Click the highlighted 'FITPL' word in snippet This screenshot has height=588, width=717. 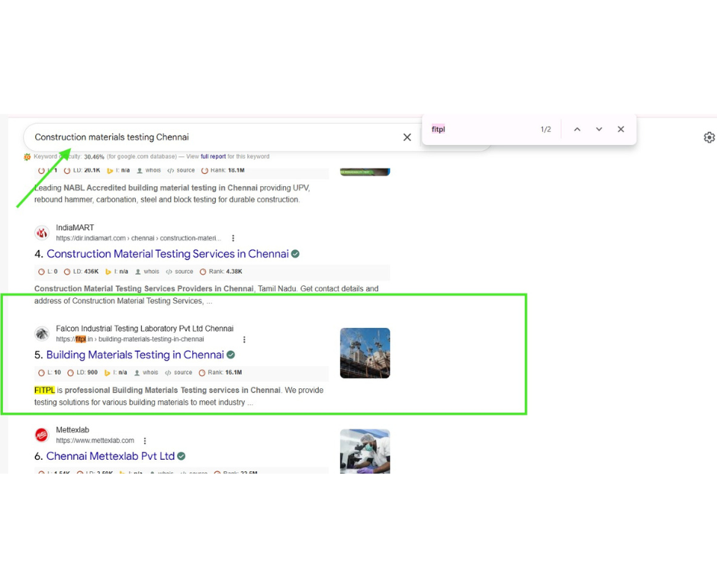coord(44,390)
